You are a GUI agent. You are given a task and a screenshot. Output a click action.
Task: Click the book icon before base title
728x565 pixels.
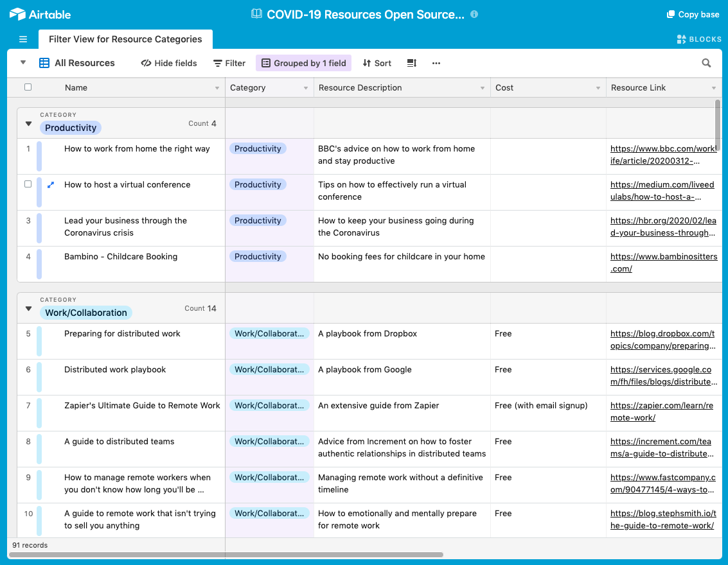point(257,14)
